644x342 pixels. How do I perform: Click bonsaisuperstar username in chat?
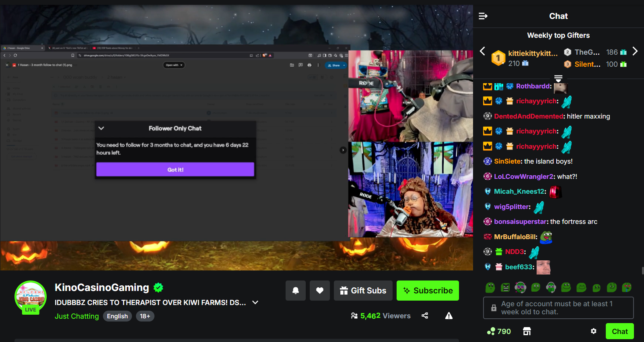(x=521, y=221)
